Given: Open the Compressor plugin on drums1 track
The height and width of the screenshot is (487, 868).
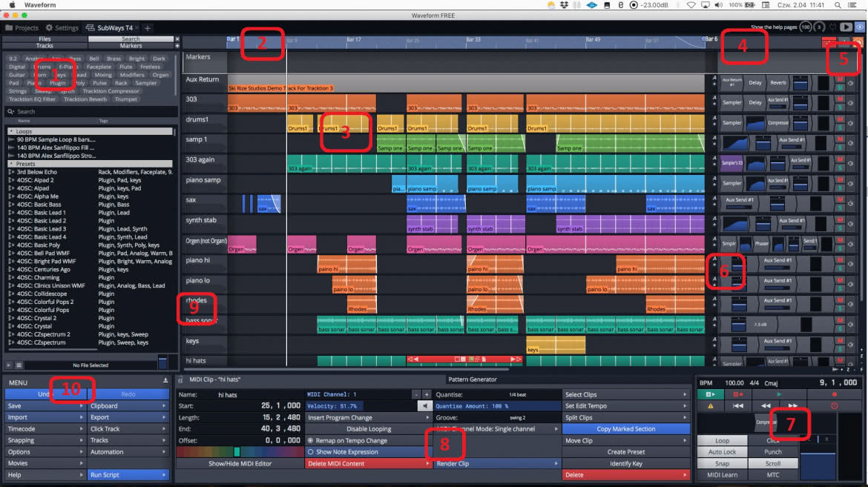Looking at the screenshot, I should [x=777, y=122].
